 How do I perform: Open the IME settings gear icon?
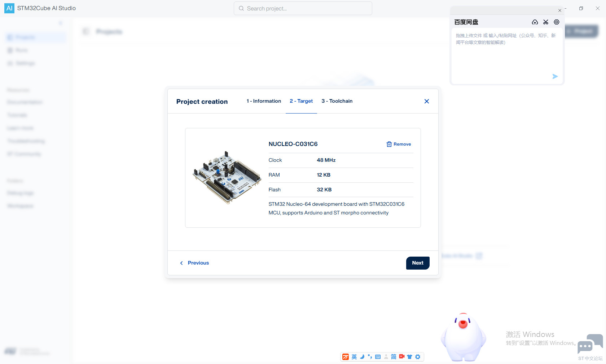[x=418, y=357]
